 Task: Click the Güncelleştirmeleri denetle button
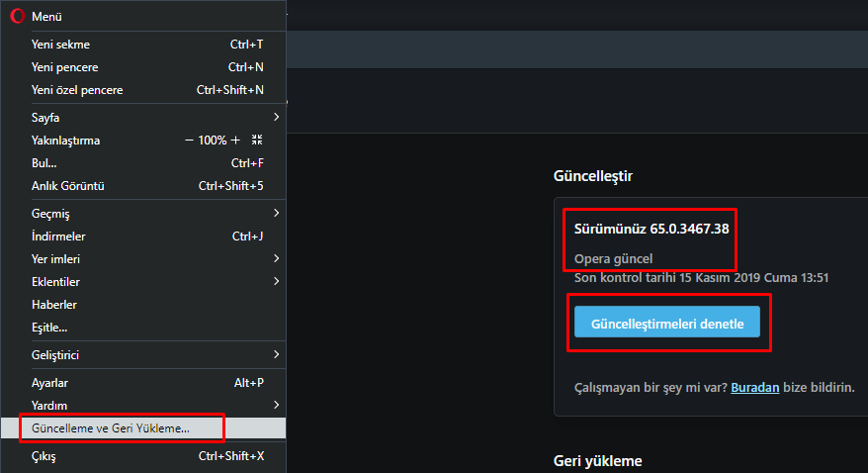667,322
